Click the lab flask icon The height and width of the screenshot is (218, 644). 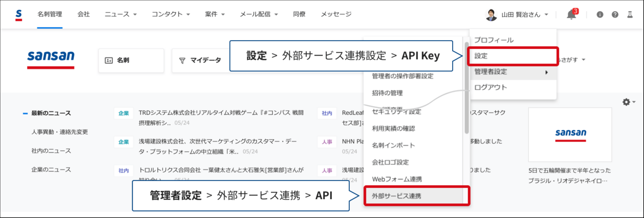pyautogui.click(x=630, y=14)
